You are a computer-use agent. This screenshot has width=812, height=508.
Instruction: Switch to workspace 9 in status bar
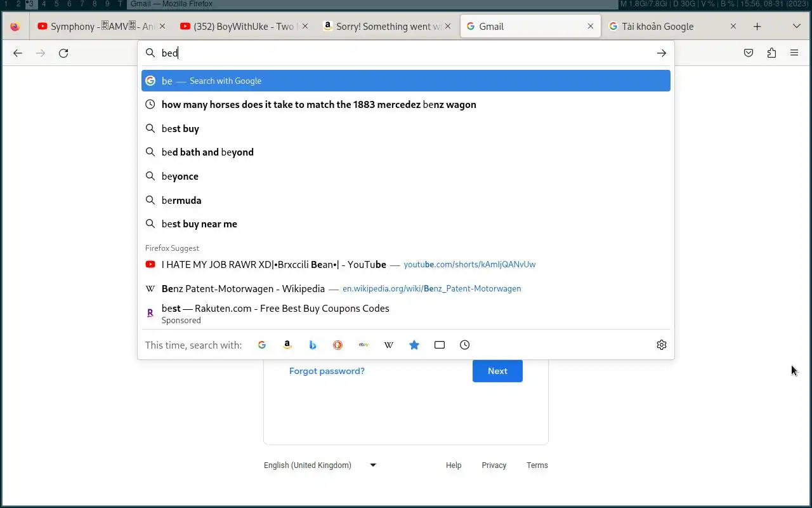pos(107,4)
